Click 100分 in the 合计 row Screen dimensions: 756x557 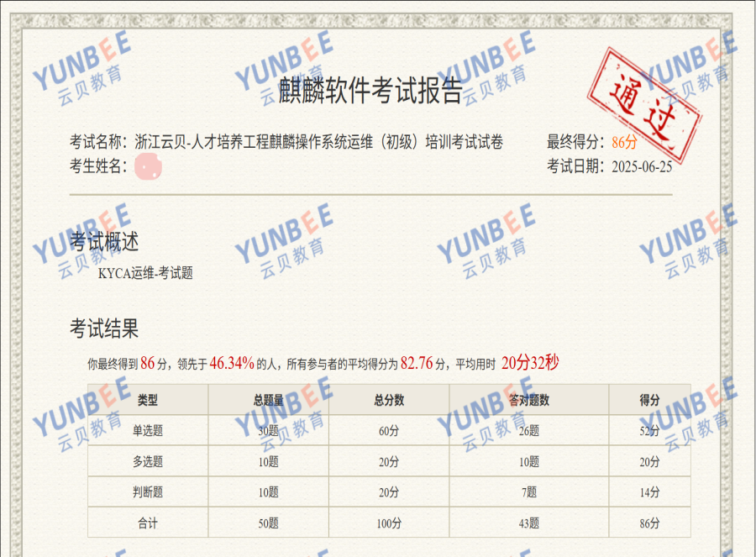pos(389,523)
